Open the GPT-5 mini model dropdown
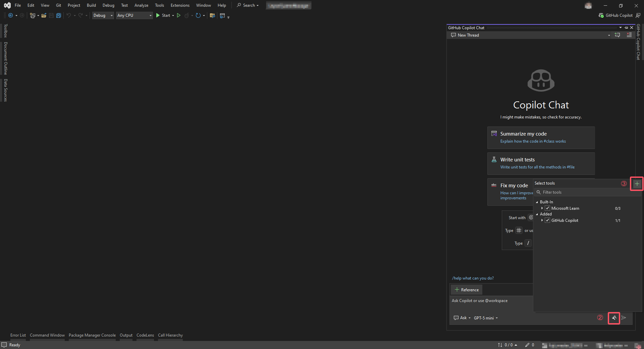Image resolution: width=644 pixels, height=349 pixels. pos(486,318)
